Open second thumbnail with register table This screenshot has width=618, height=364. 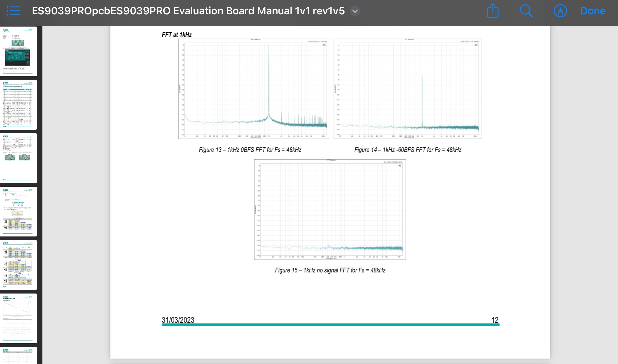(x=18, y=105)
